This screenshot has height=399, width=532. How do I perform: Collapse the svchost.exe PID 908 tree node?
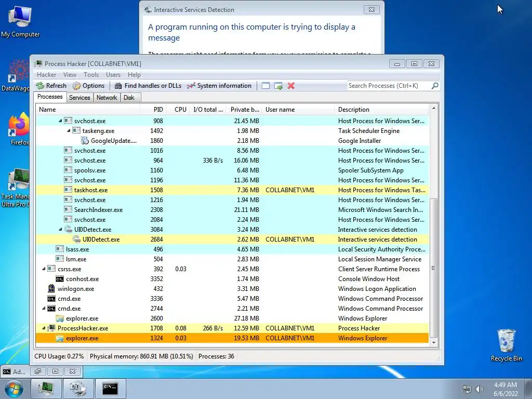pos(60,121)
